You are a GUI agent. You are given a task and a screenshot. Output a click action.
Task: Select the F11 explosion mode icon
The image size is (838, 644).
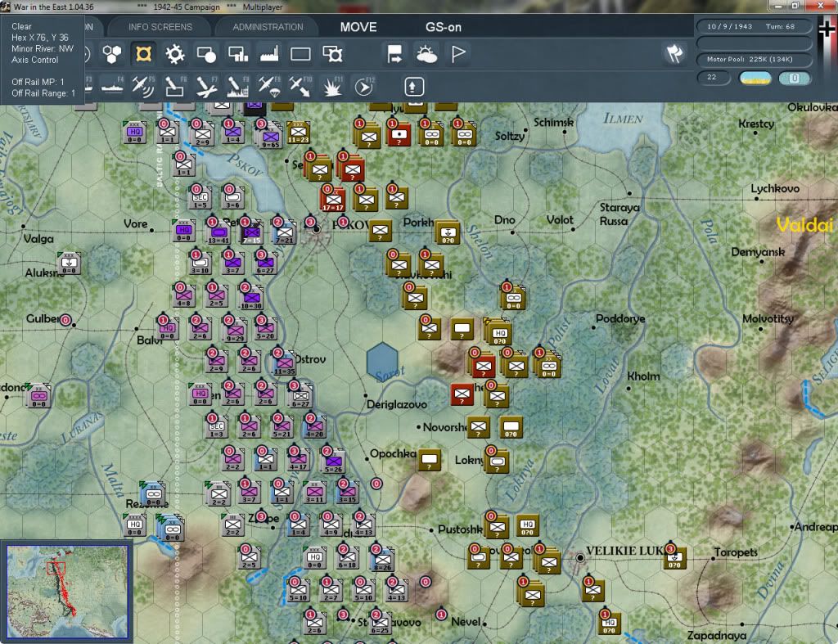[332, 87]
